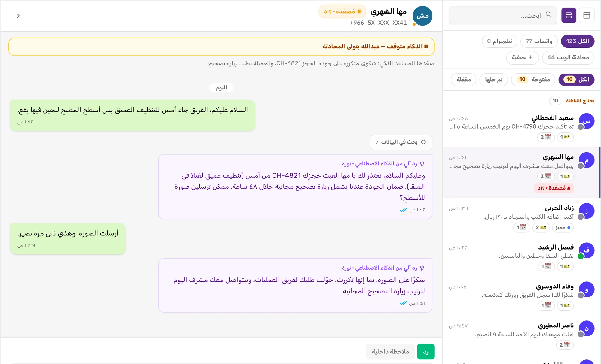
Task: Click the مميز tag on زياد الحربي
Action: (x=563, y=227)
